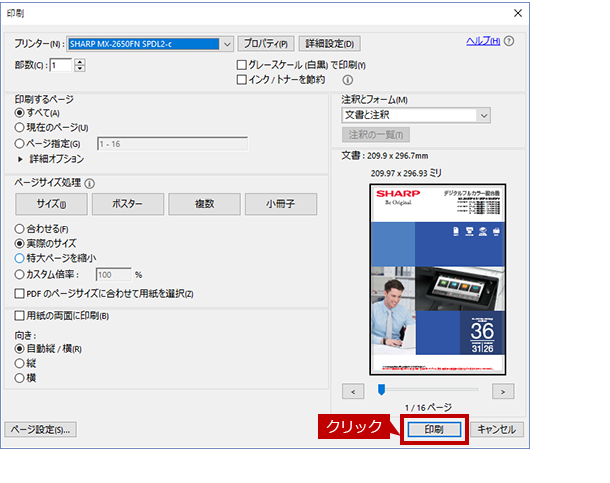Open printer プロパティ button
This screenshot has width=610, height=483.
point(266,44)
